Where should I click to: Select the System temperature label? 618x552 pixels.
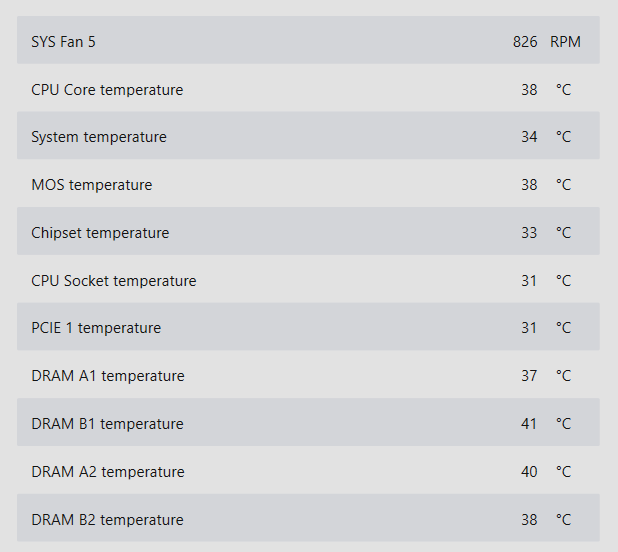[99, 137]
